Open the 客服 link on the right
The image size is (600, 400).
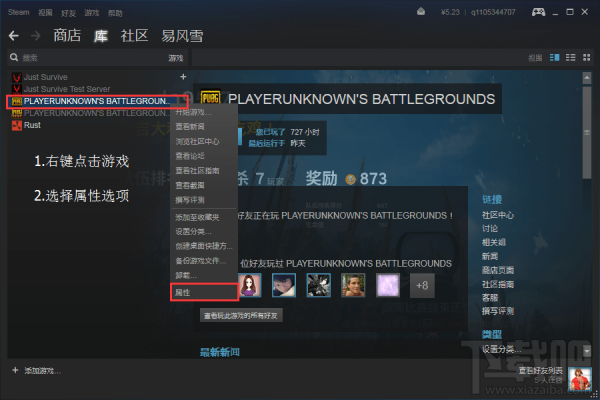tap(490, 297)
